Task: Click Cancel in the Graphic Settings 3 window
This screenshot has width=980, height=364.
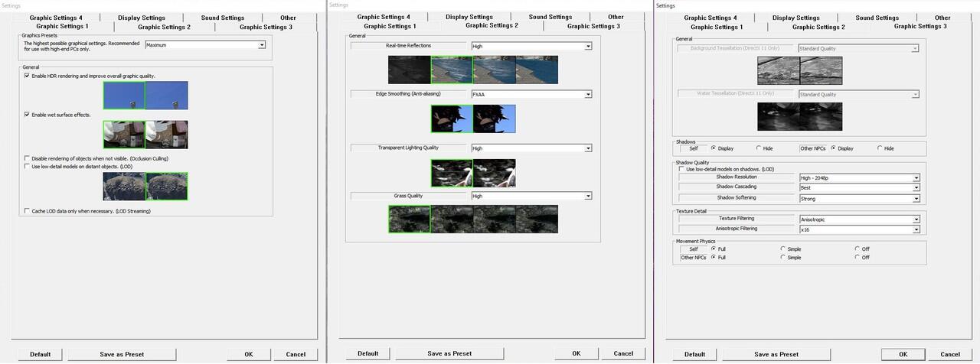Action: [x=950, y=355]
